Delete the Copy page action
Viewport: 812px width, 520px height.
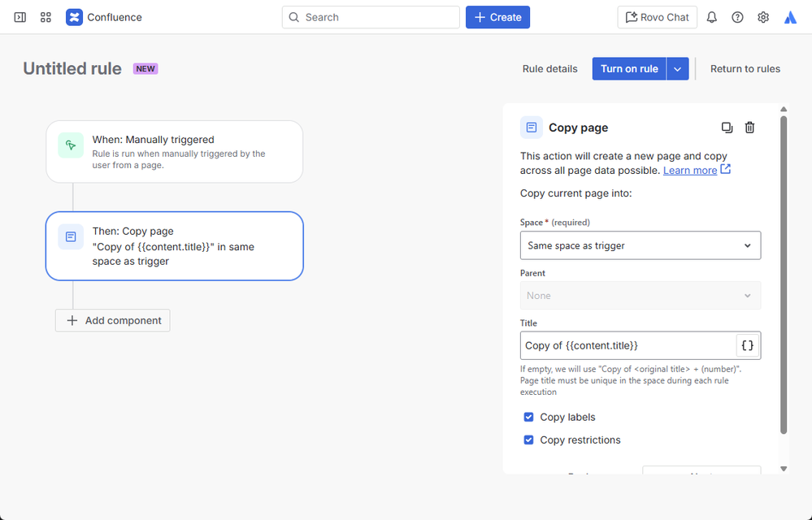point(749,128)
